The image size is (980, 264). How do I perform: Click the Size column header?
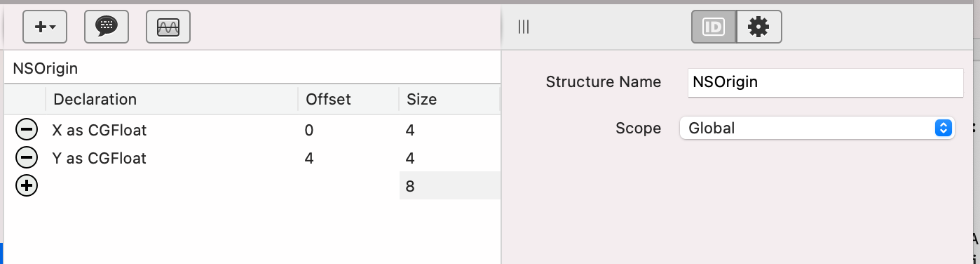(421, 100)
